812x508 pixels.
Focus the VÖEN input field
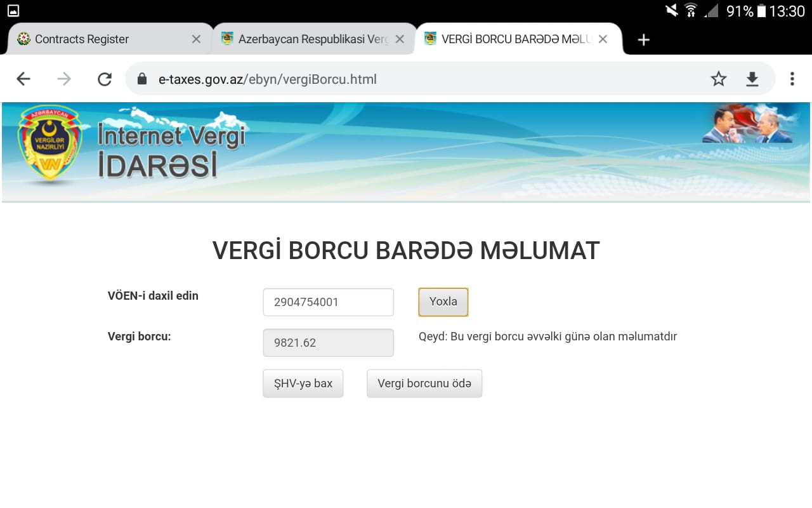328,302
